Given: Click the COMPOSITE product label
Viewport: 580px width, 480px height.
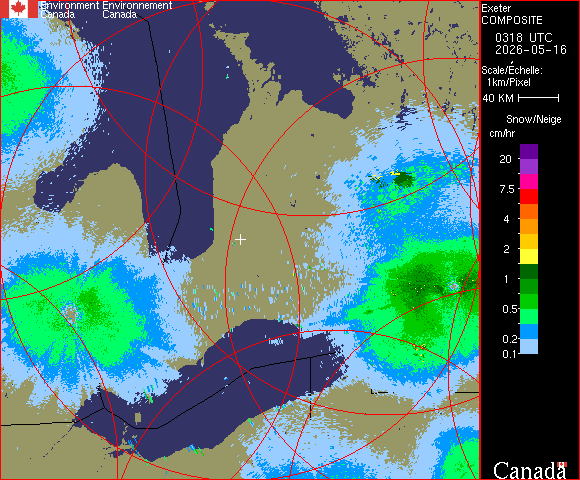Looking at the screenshot, I should [512, 20].
